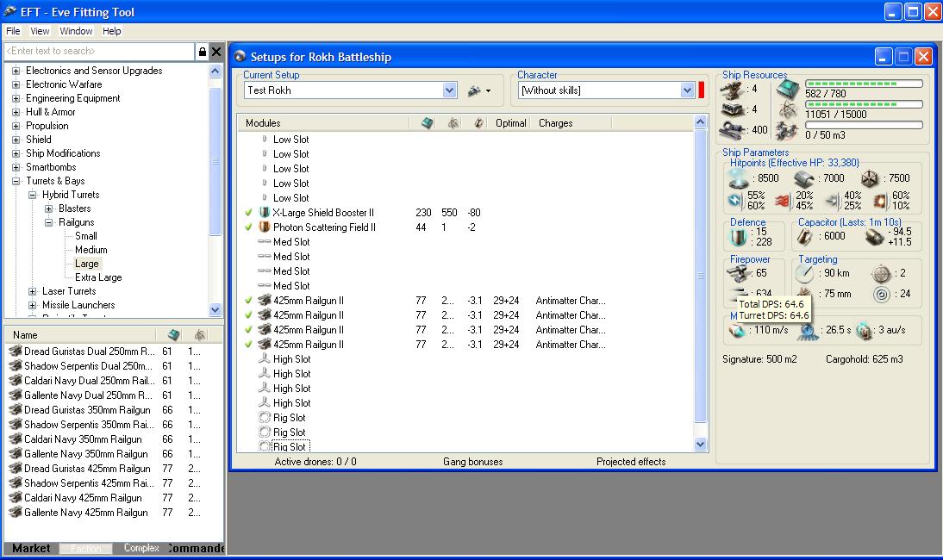The height and width of the screenshot is (560, 943).
Task: Expand Electronics and Sensor Upgrades category
Action: (x=16, y=71)
